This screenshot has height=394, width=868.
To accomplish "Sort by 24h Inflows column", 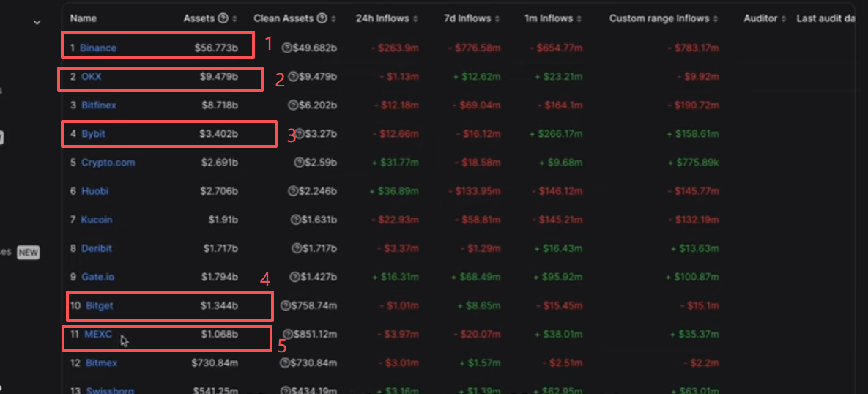I will [415, 18].
